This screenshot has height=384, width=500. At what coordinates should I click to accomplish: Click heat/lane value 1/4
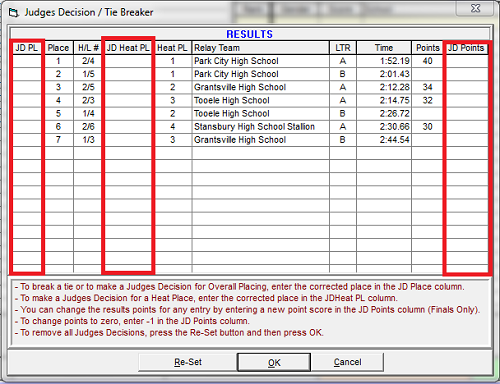pos(88,113)
